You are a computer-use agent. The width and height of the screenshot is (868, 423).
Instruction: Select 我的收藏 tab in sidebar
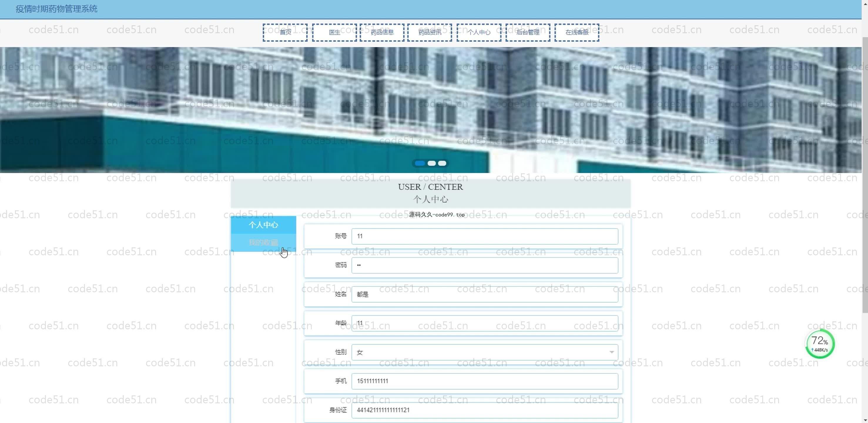(264, 242)
